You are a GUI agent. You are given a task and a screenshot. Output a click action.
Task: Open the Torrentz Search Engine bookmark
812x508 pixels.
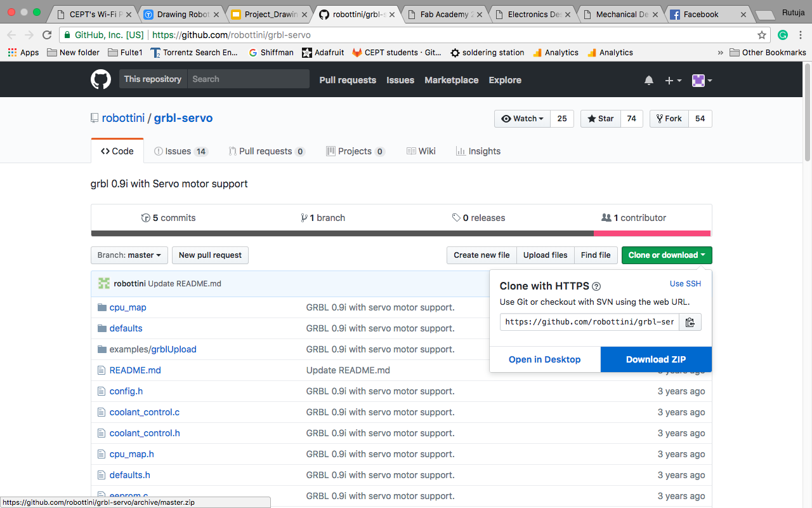(195, 53)
